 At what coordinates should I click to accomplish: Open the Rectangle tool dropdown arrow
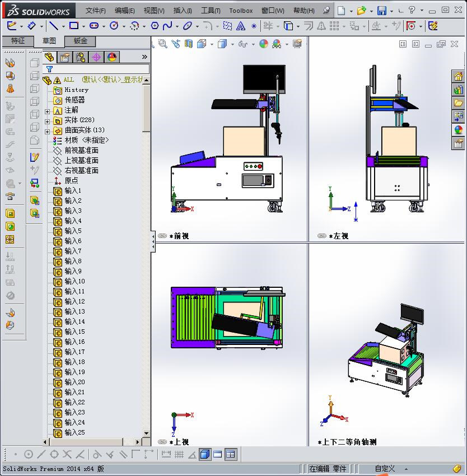coord(83,25)
